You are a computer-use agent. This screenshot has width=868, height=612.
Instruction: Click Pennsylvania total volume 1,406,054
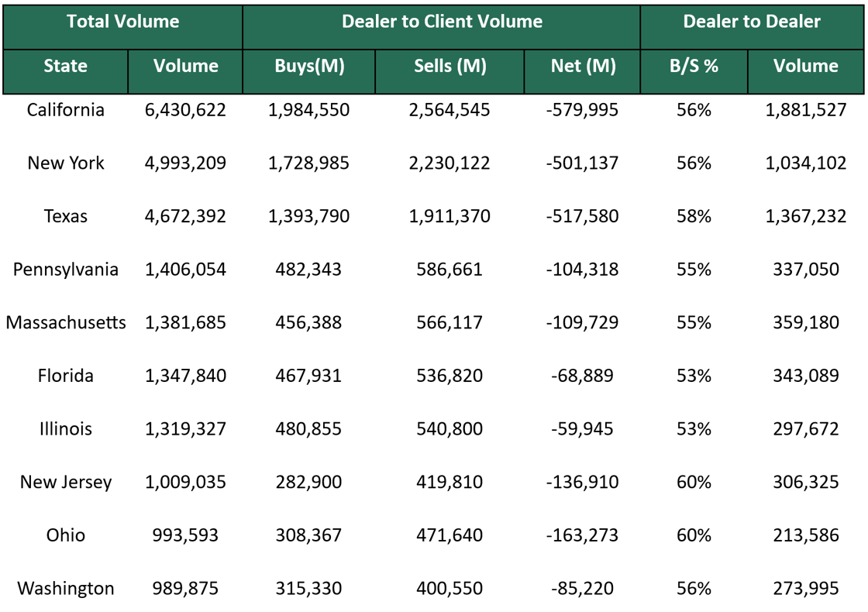185,270
